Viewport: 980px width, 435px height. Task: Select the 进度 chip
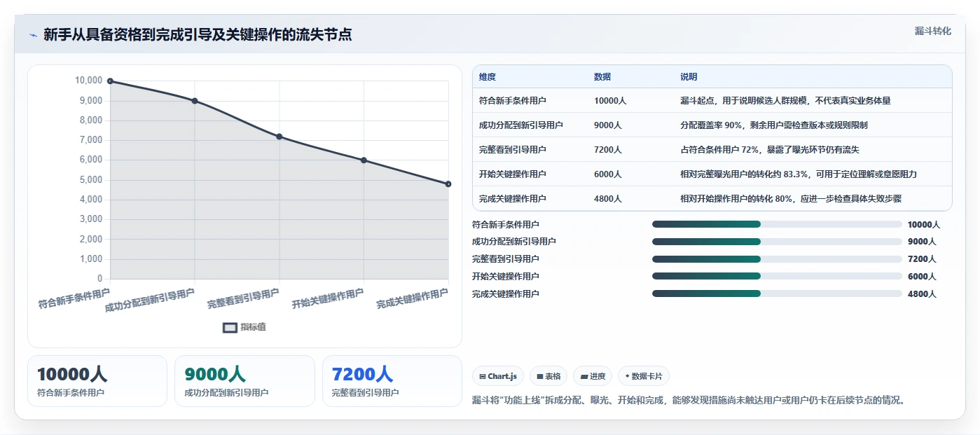(593, 376)
